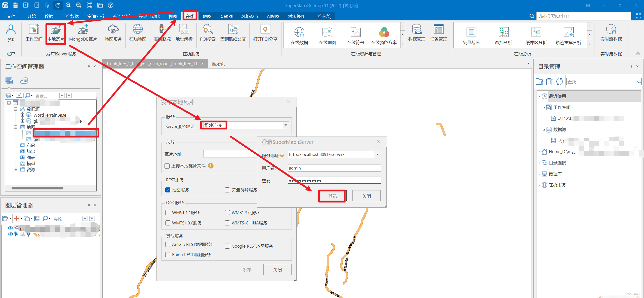Open the 打开POI分享 tool
This screenshot has height=298, width=644.
click(265, 33)
